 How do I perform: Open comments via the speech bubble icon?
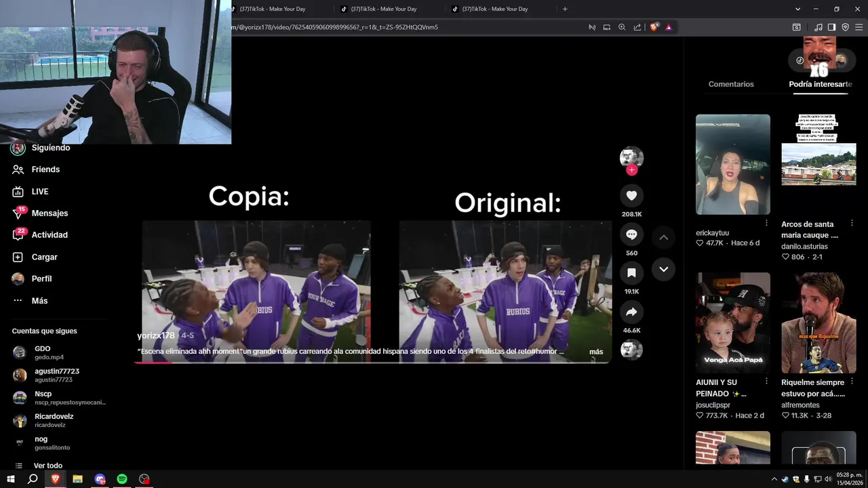point(631,235)
